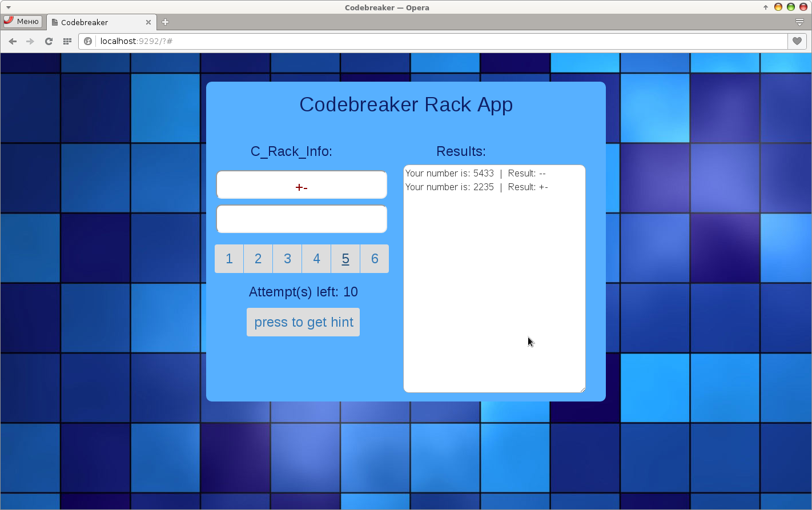Open window menu arrow in title bar

[9, 7]
